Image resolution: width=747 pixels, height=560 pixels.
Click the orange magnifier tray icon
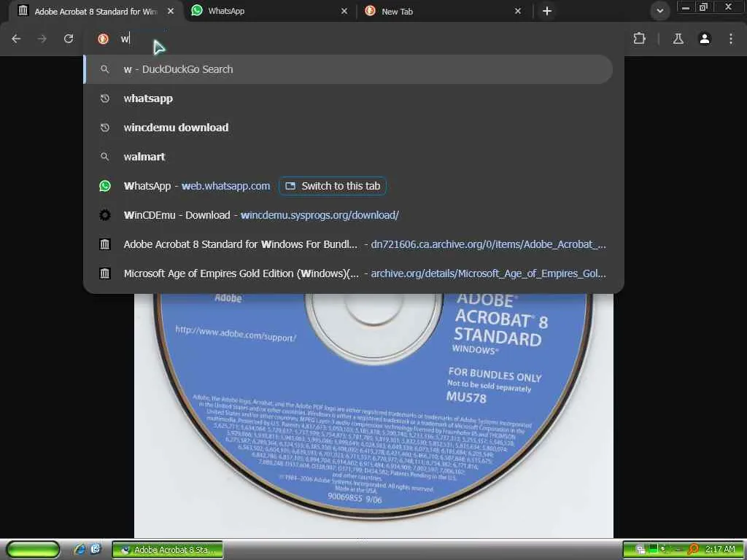point(693,550)
